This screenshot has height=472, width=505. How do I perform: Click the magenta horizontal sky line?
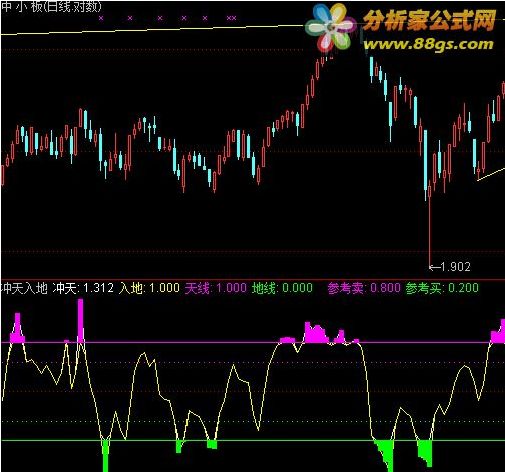coord(253,342)
